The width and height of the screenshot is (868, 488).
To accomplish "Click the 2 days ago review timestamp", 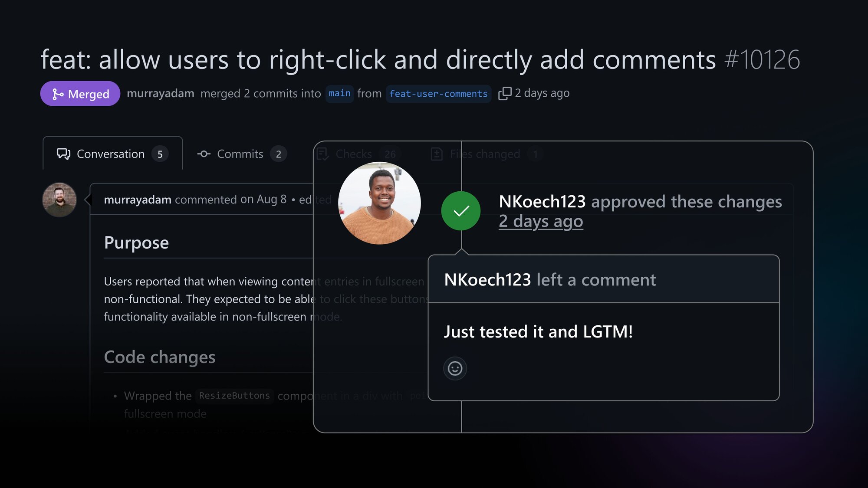I will (x=541, y=221).
